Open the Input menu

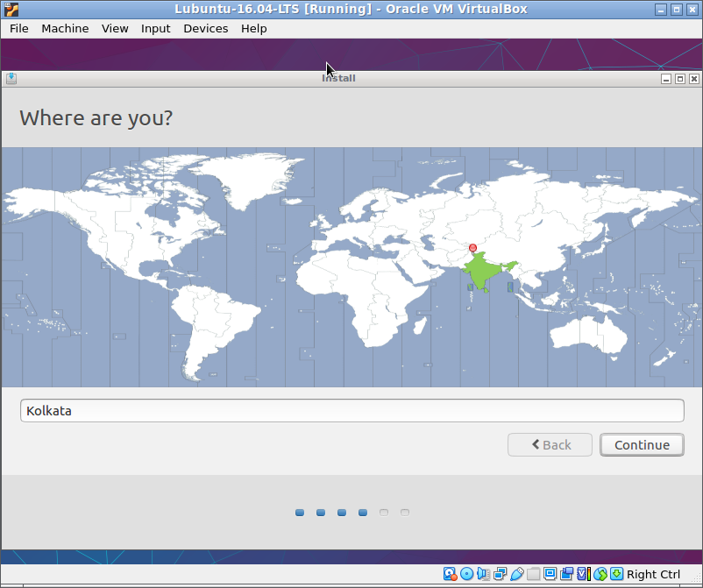click(155, 29)
